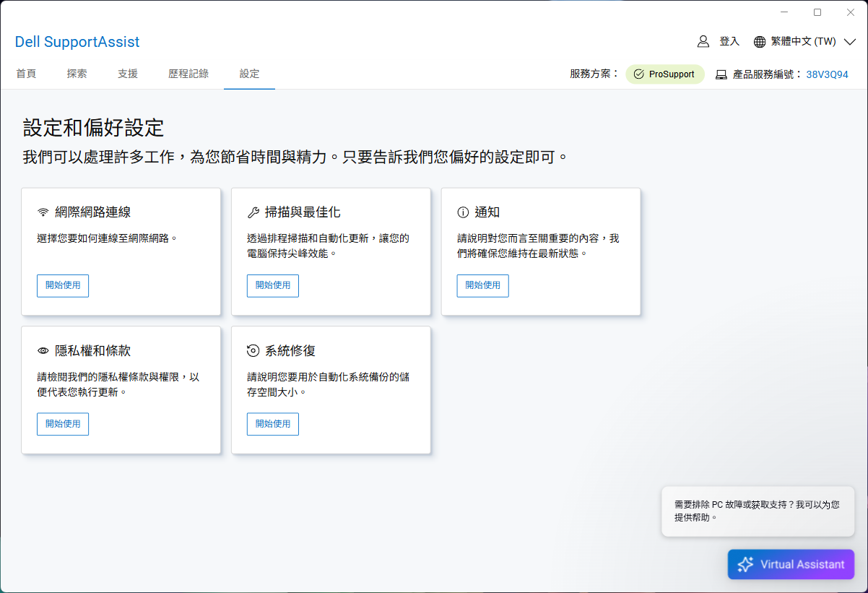The image size is (868, 593).
Task: Click the user profile icon beside 登入
Action: [x=703, y=41]
